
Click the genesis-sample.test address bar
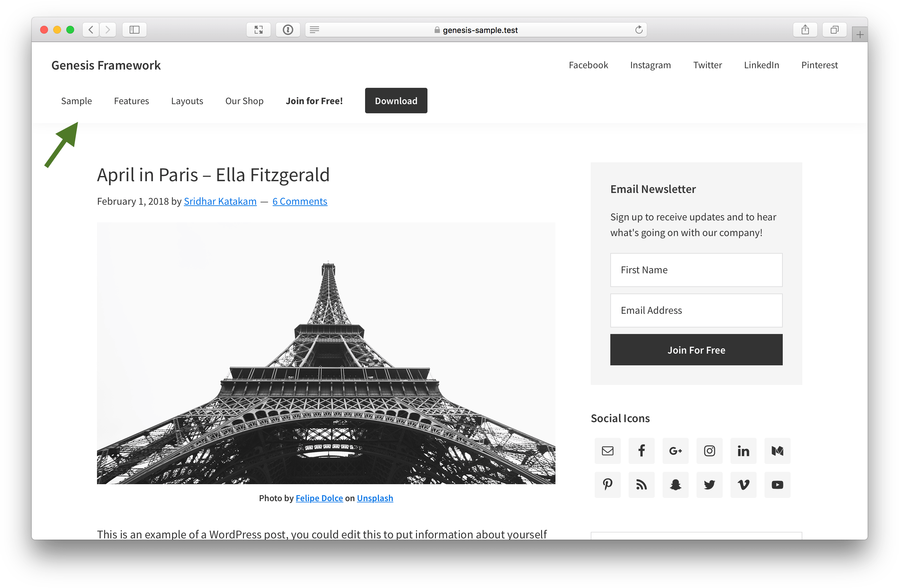(x=476, y=30)
